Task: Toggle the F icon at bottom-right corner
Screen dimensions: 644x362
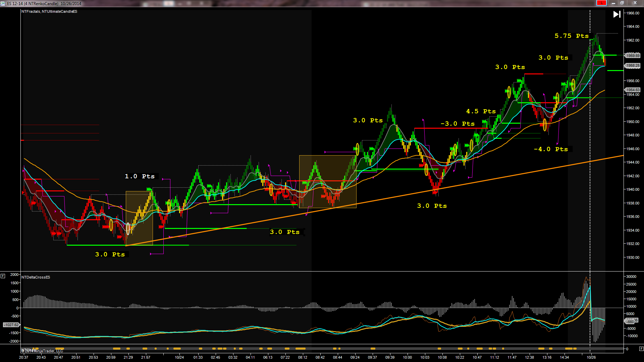Action: click(641, 349)
